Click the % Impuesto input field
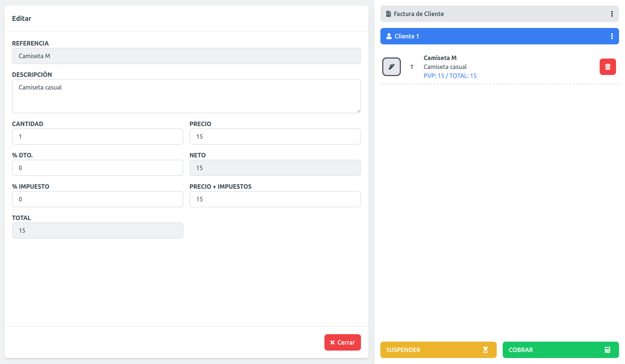Image resolution: width=625 pixels, height=364 pixels. [x=98, y=199]
